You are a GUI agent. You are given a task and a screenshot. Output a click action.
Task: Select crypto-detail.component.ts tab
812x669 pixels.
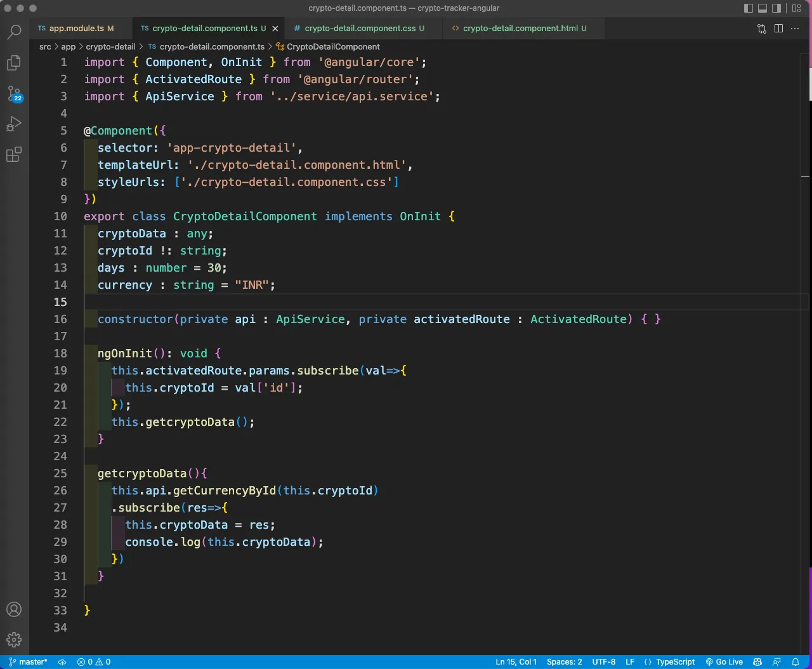(x=205, y=29)
